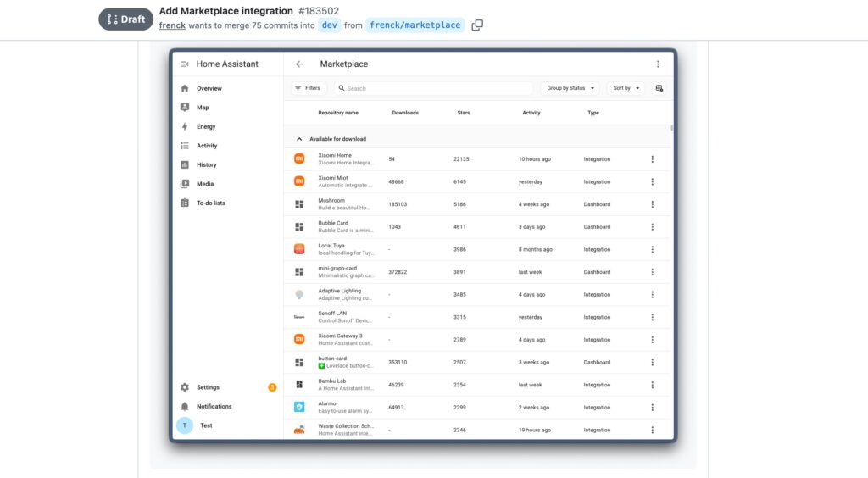Sort by Activity column header
The image size is (868, 478).
(531, 113)
